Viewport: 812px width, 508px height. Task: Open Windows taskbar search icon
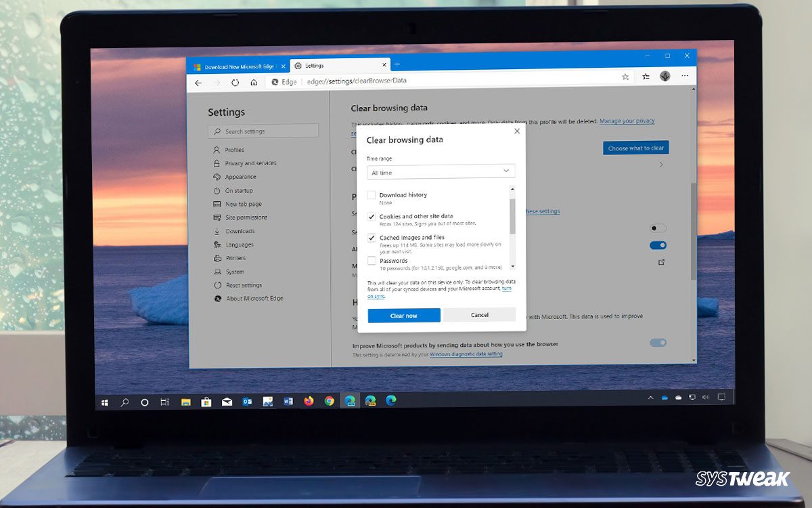click(125, 402)
